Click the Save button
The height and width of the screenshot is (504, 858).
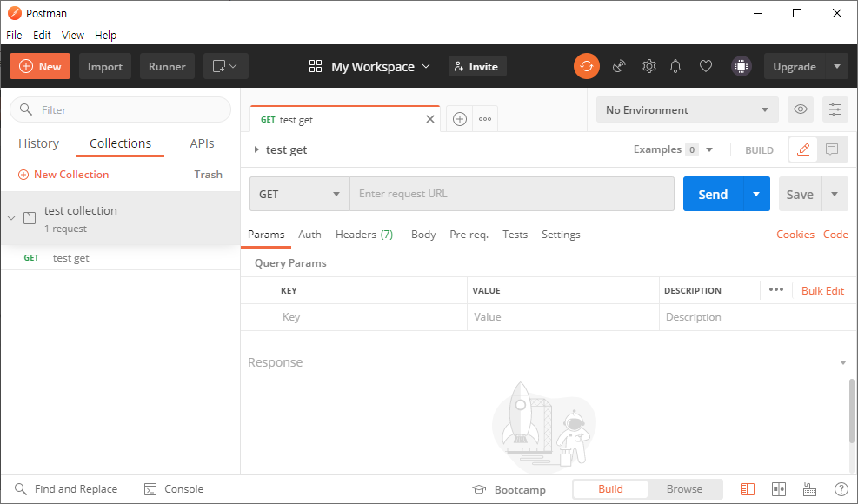coord(800,194)
